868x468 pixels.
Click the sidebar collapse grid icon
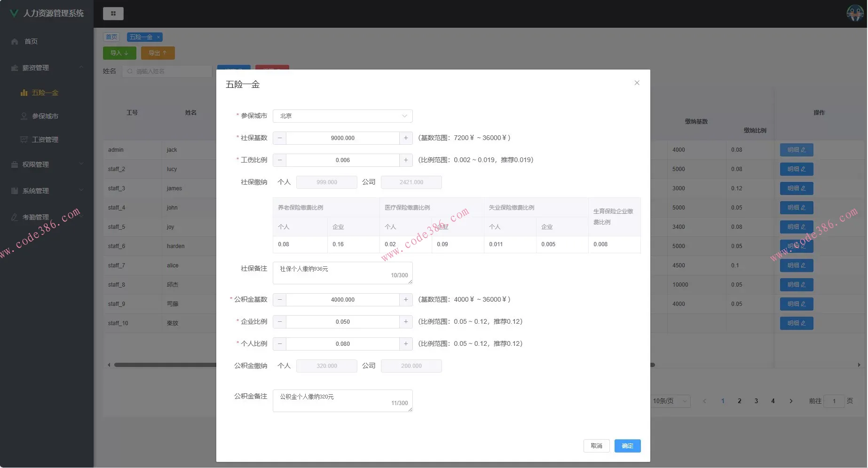[113, 13]
